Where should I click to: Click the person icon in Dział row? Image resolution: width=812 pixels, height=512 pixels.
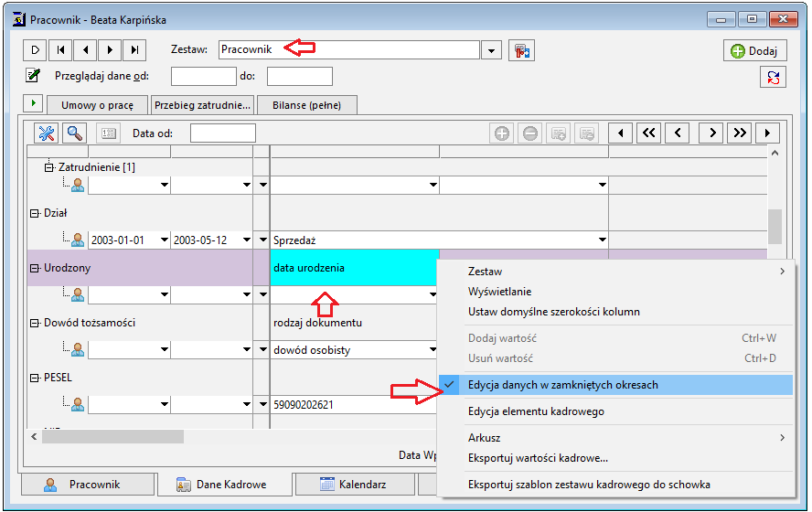(78, 240)
